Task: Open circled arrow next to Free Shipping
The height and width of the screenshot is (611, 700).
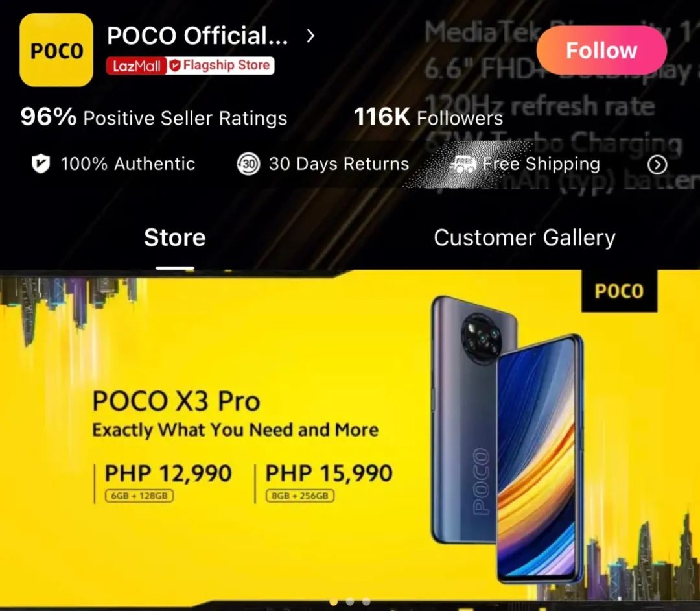Action: (x=657, y=164)
